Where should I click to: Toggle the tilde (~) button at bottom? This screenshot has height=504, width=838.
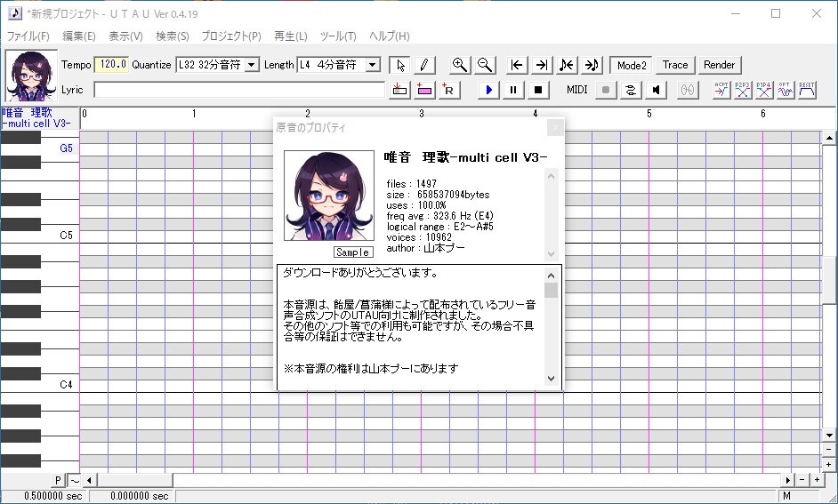point(75,481)
